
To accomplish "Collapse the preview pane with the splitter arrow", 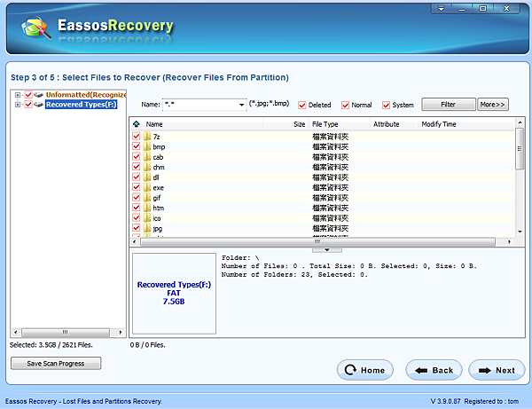I will [326, 250].
